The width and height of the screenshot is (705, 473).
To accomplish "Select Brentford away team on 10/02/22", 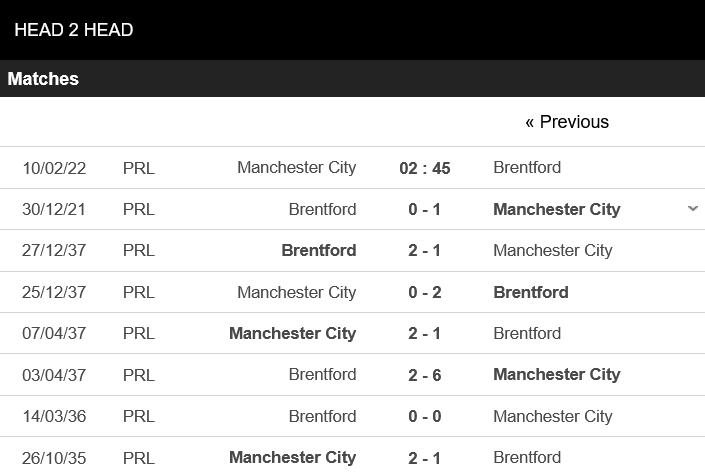I will point(527,168).
